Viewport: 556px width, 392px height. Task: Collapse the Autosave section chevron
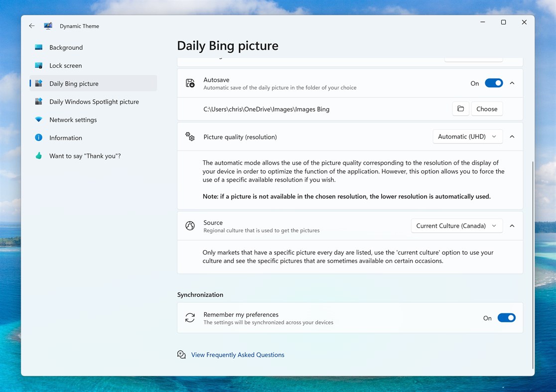coord(512,83)
